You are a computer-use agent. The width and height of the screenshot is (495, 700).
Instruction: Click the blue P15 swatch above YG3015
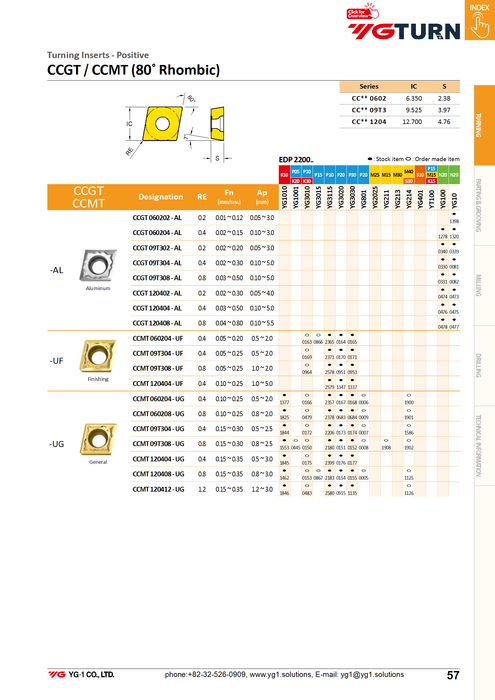318,175
